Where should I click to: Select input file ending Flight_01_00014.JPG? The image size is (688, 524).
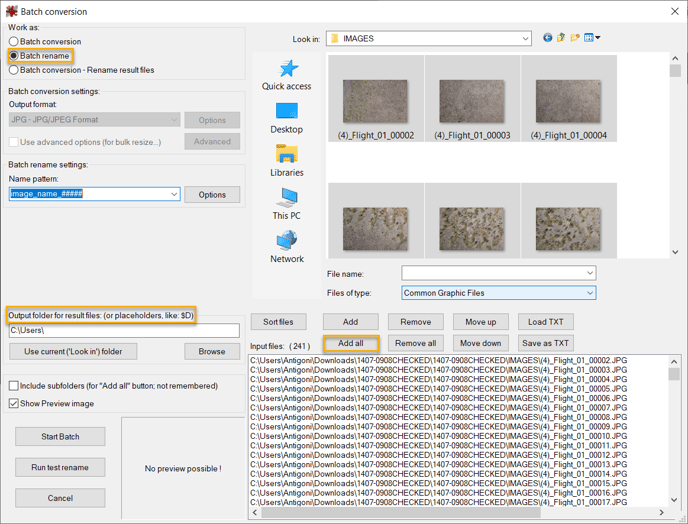click(439, 474)
